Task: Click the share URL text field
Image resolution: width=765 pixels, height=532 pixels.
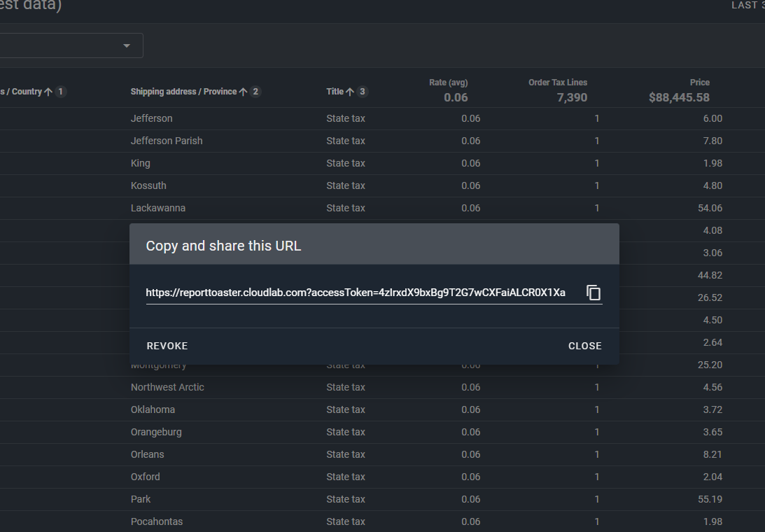Action: coord(356,293)
